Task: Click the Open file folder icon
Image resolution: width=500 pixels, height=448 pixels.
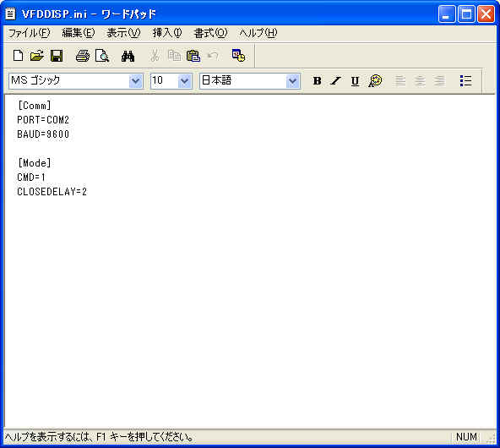Action: pyautogui.click(x=37, y=56)
